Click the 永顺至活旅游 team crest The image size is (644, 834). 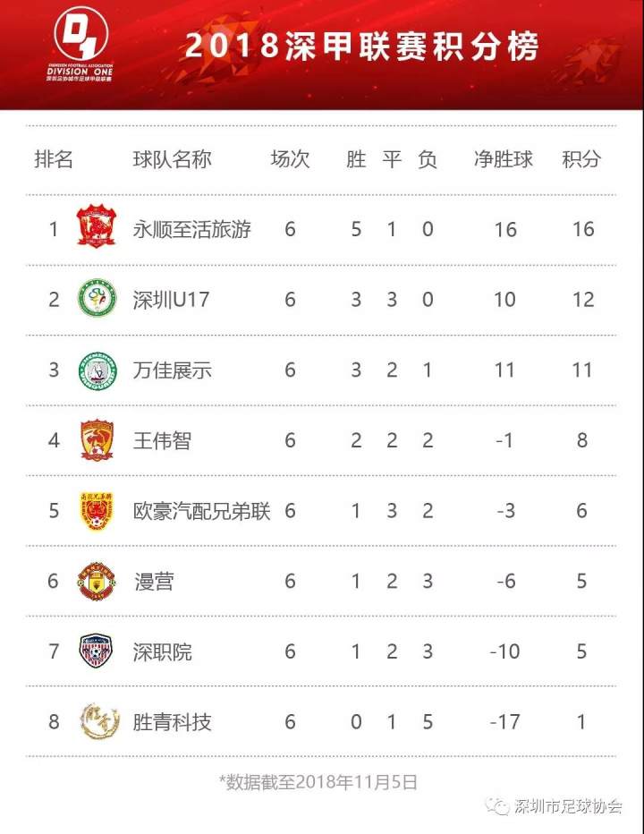(97, 229)
